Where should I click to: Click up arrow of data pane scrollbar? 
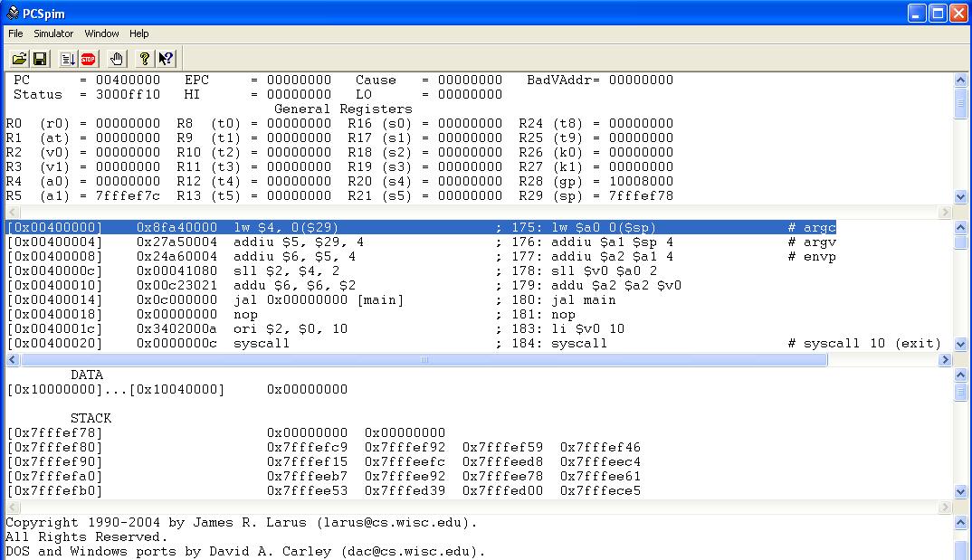960,375
